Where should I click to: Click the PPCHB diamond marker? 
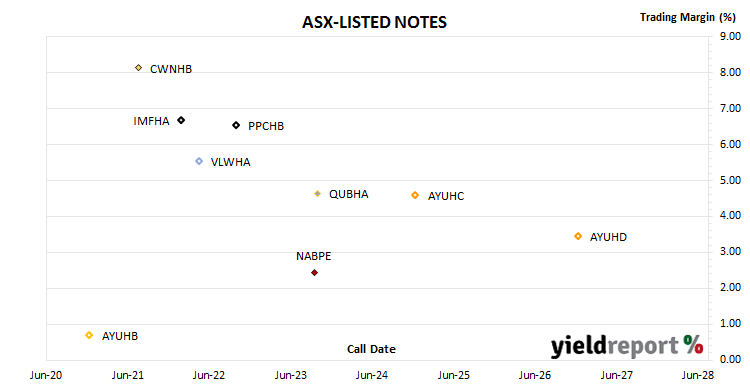(236, 125)
